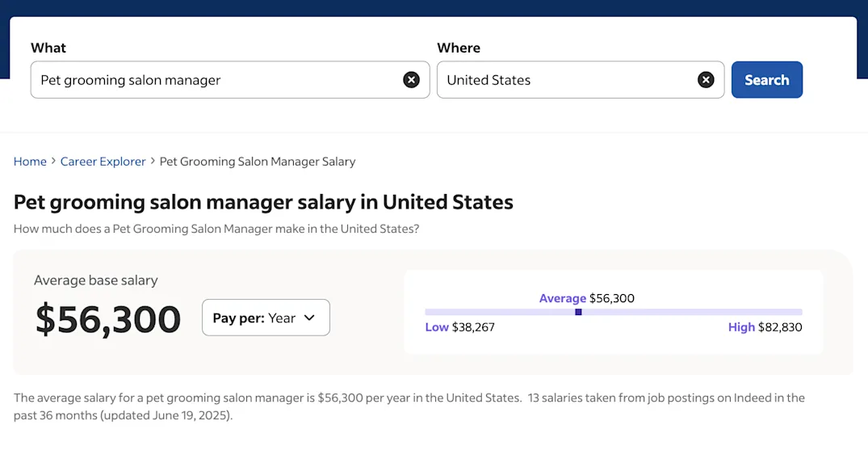The height and width of the screenshot is (459, 868).
Task: Open the Pay per Year dropdown
Action: click(x=266, y=318)
